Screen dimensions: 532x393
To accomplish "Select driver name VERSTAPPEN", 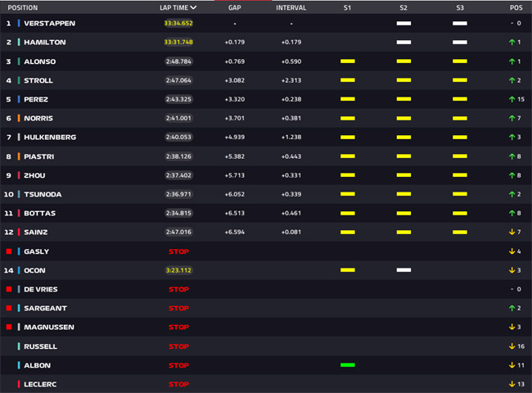I will [50, 24].
